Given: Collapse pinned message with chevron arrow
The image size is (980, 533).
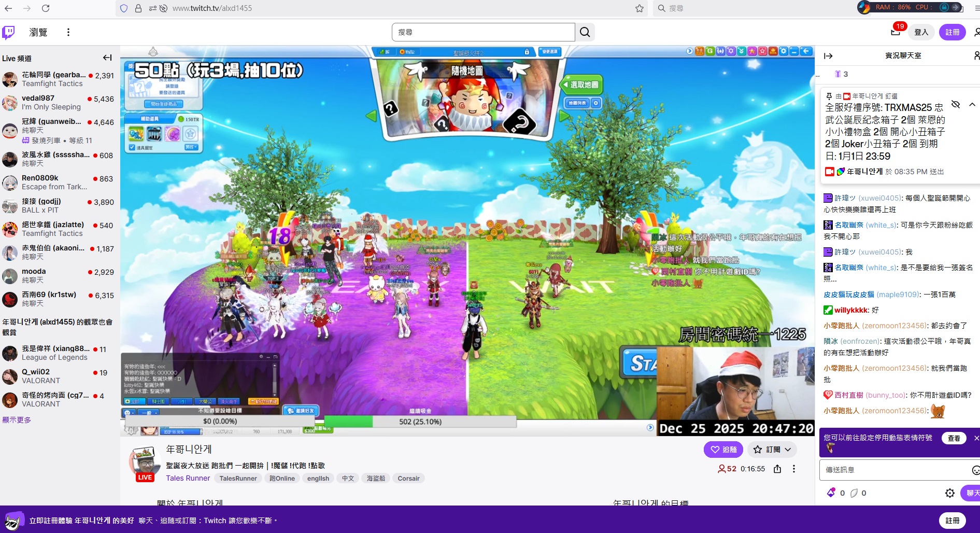Looking at the screenshot, I should click(x=972, y=105).
